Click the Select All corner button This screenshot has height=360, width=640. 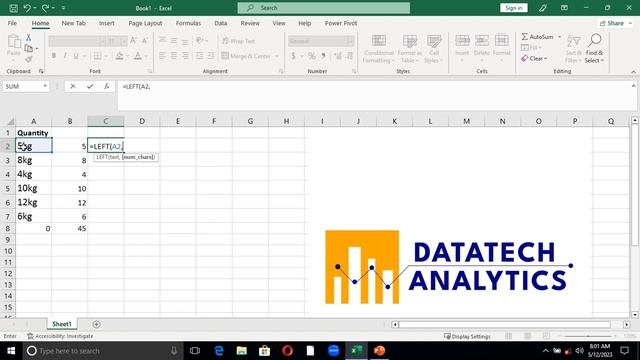coord(10,121)
